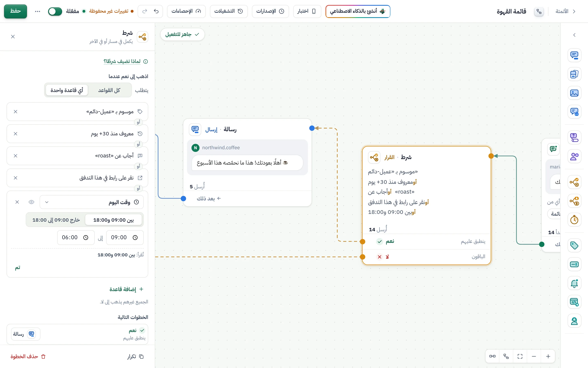588x368 pixels.
Task: Collapse the right sidebar with chevron
Action: pos(574,35)
